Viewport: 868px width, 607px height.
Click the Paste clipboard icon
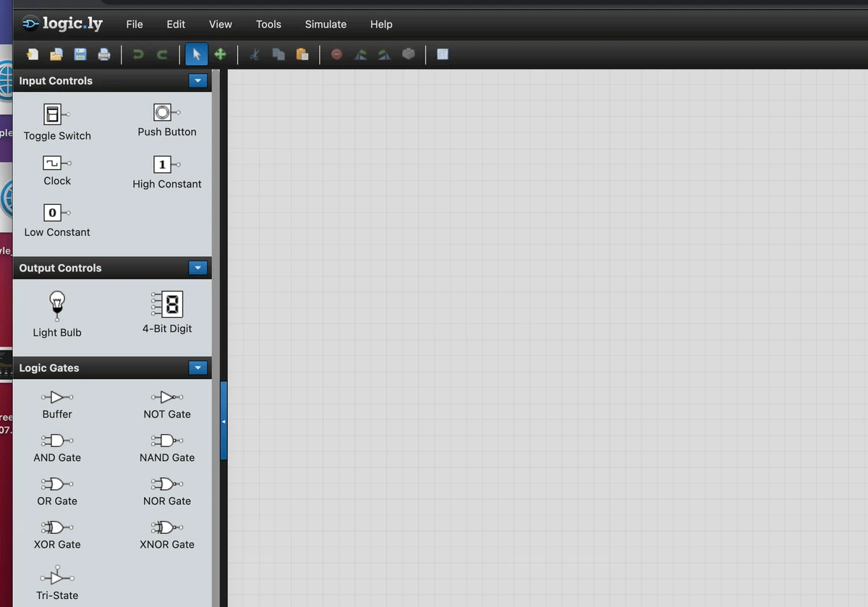302,54
